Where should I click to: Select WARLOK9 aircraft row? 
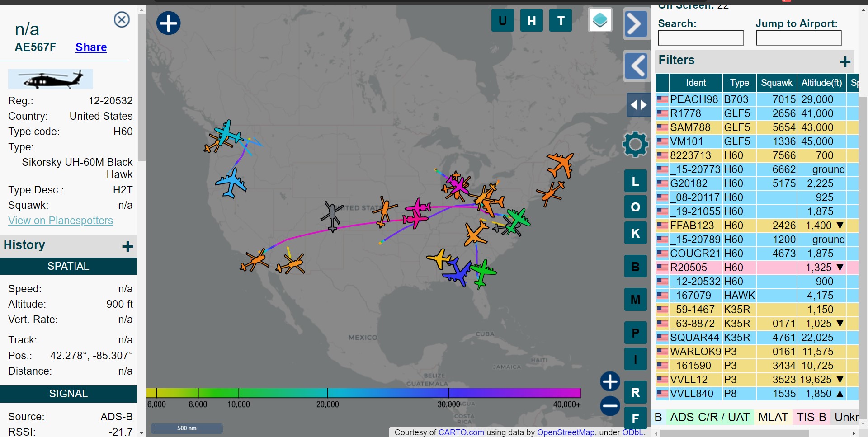click(x=757, y=352)
